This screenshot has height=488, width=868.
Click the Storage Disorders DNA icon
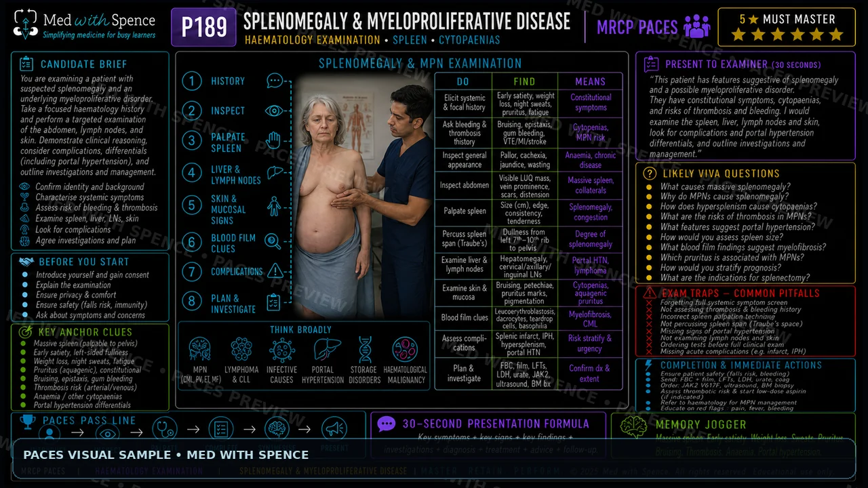[365, 350]
